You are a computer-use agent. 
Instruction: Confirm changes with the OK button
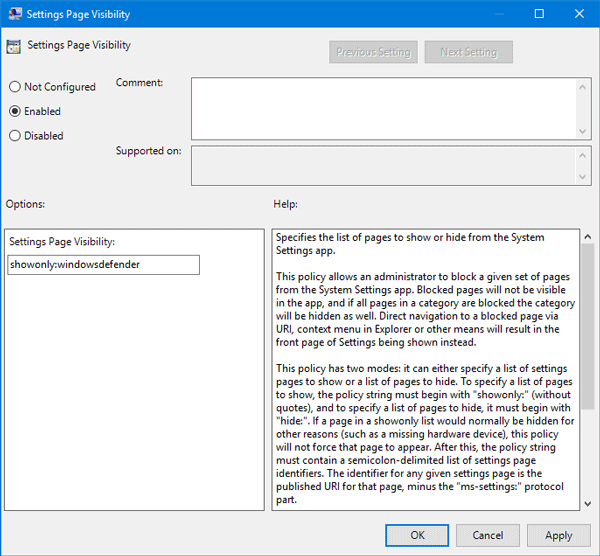point(417,535)
